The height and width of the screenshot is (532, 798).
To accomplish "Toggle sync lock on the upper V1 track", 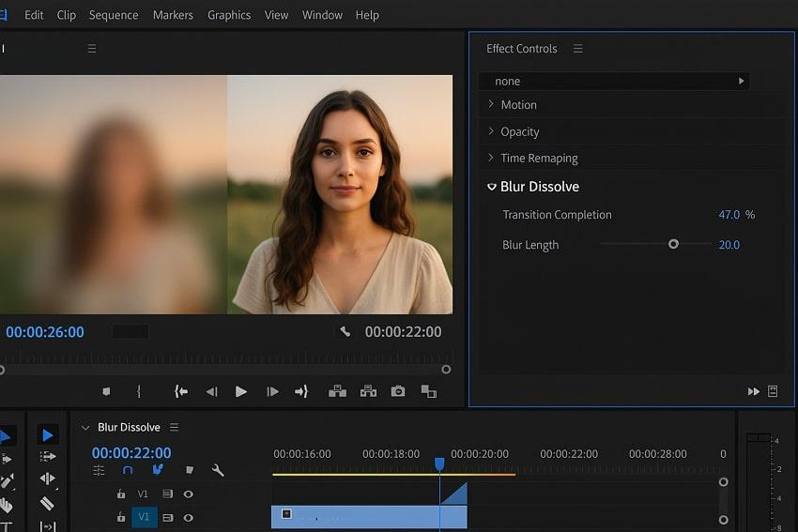I will pos(167,494).
